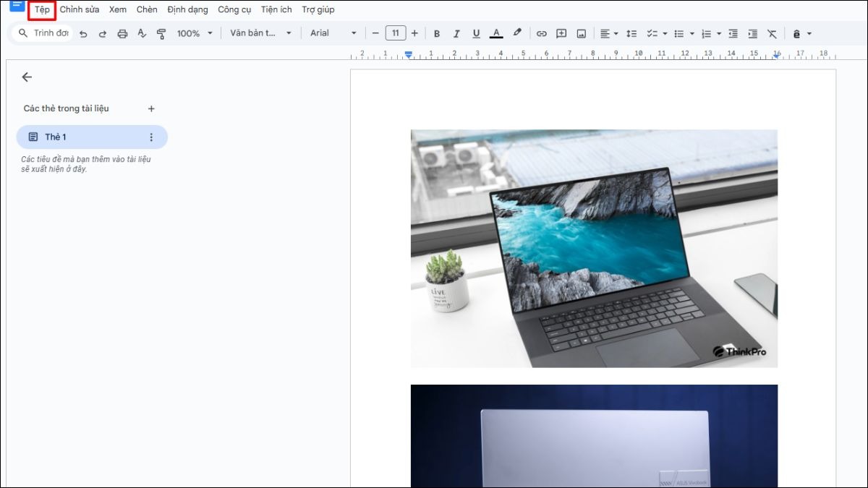Image resolution: width=868 pixels, height=488 pixels.
Task: Open the Tiện ích menu
Action: click(x=276, y=10)
